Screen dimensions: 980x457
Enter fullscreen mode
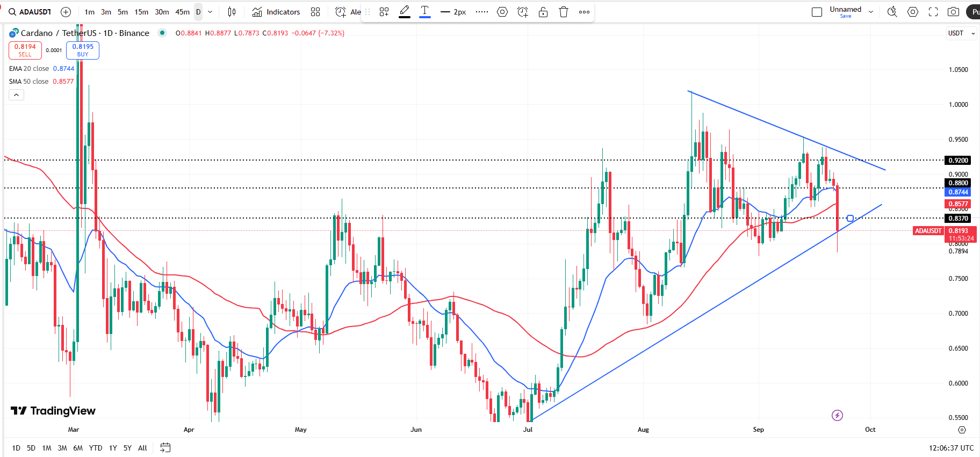coord(933,12)
